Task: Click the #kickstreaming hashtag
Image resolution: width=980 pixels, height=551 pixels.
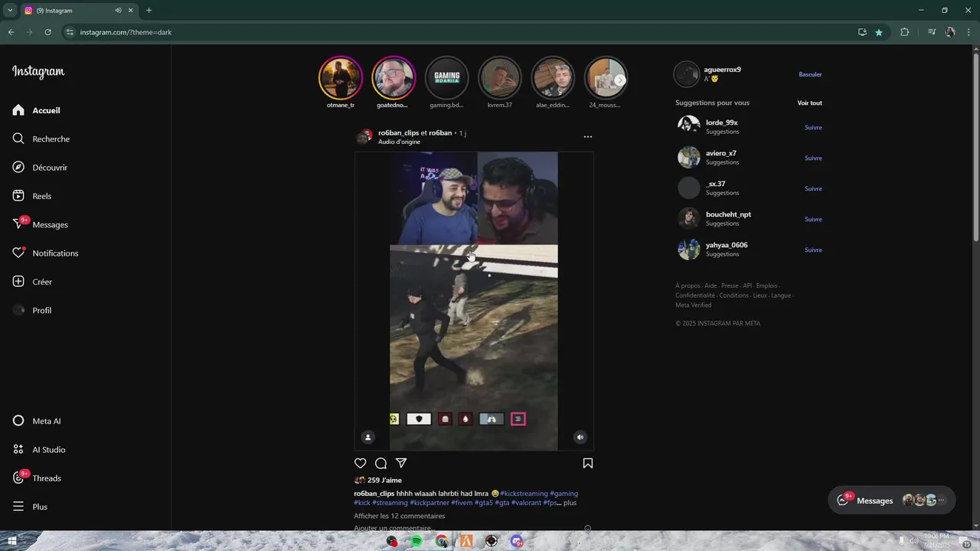Action: pyautogui.click(x=524, y=494)
